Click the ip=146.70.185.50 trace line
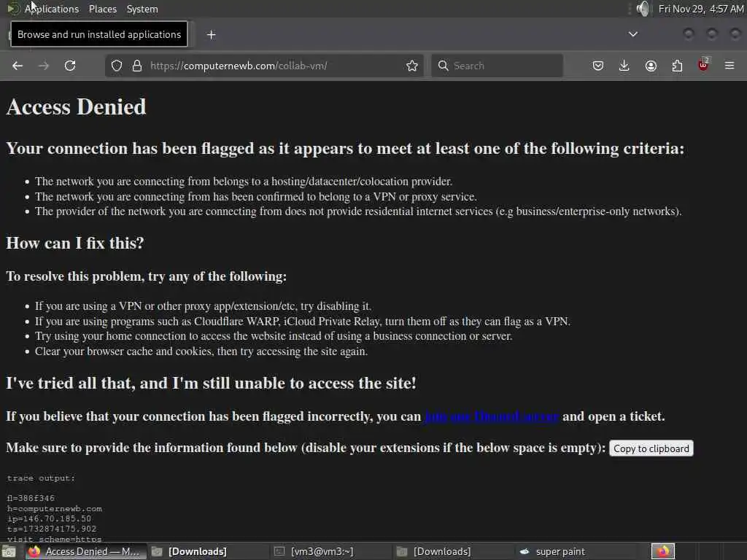 49,518
